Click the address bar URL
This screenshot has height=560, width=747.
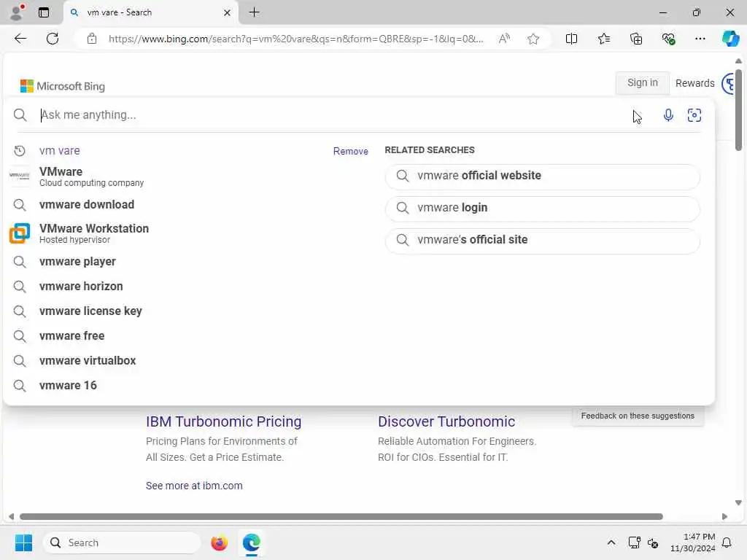(x=295, y=39)
